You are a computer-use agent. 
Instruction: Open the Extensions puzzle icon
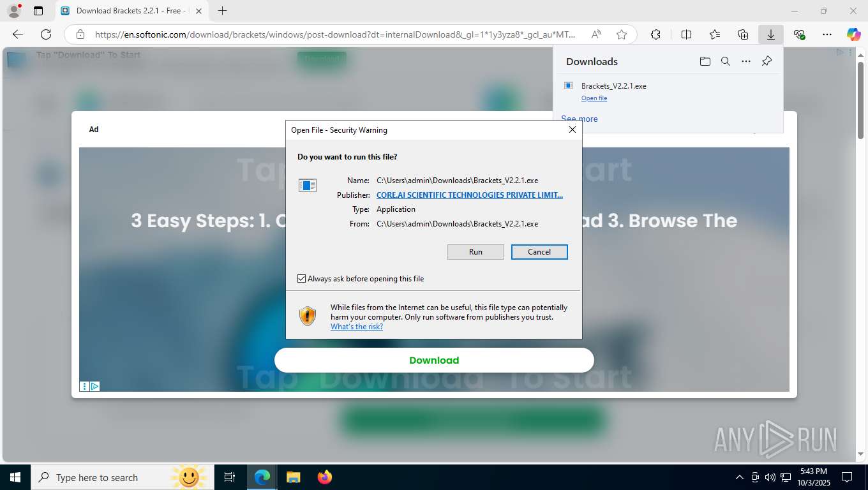[655, 34]
